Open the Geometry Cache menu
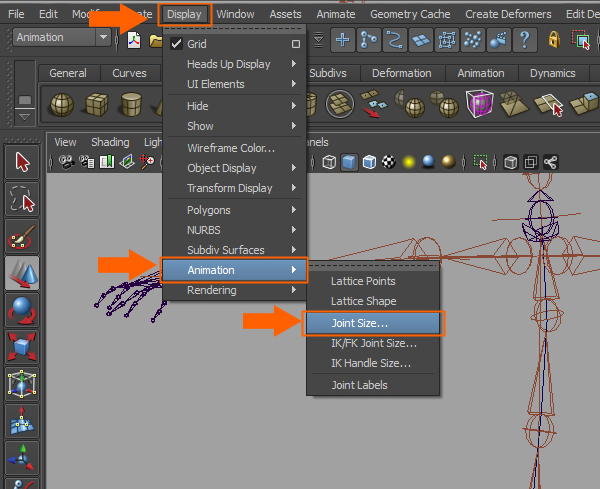 (x=410, y=14)
